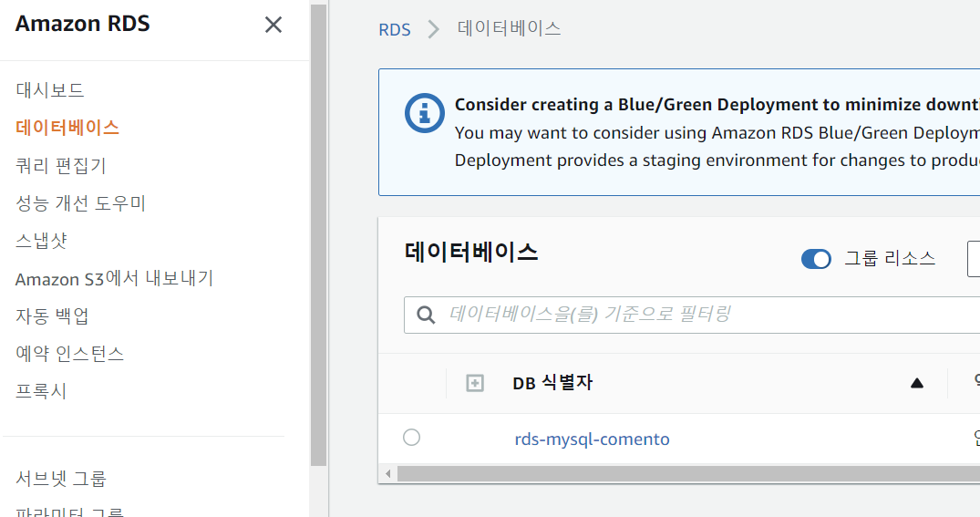Click the magnifier icon in filter box
The height and width of the screenshot is (517, 980).
pyautogui.click(x=426, y=315)
